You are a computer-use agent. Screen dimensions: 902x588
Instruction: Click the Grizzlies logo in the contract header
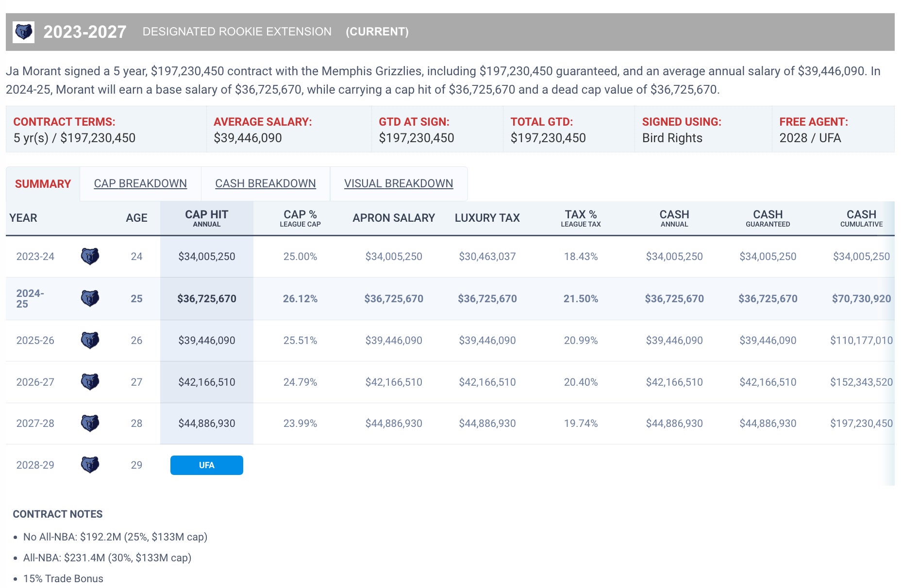[23, 33]
